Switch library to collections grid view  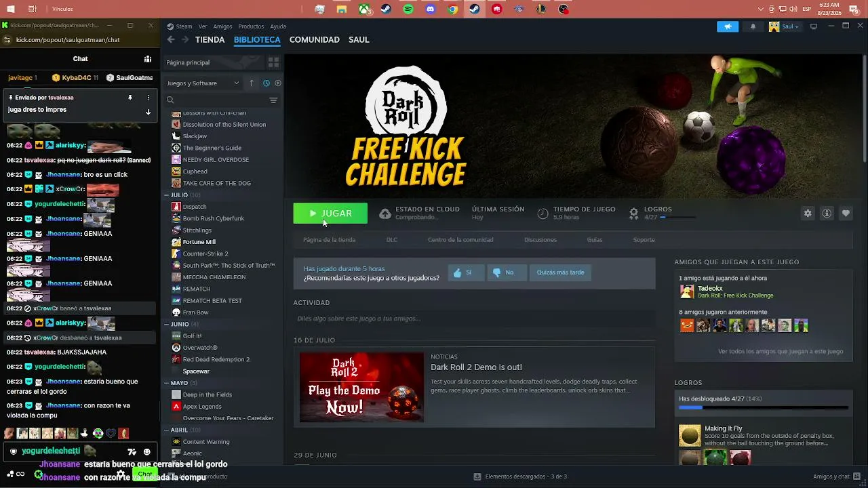273,62
